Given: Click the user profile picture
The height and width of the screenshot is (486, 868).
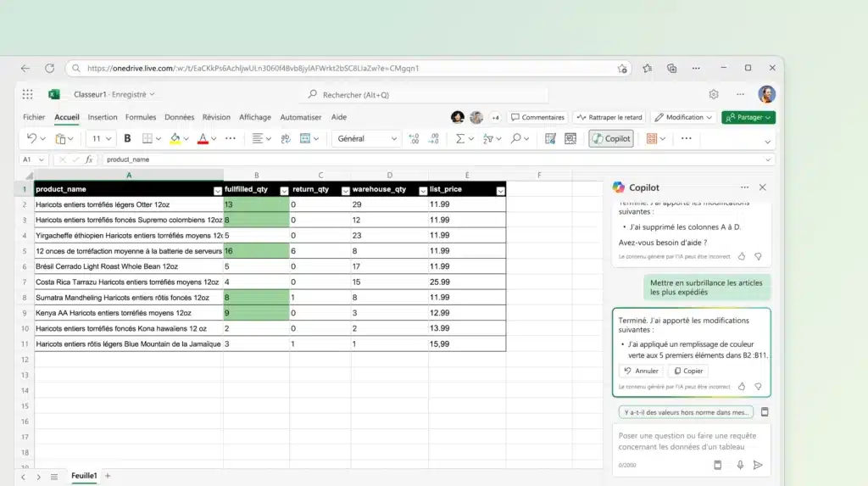Looking at the screenshot, I should point(766,94).
